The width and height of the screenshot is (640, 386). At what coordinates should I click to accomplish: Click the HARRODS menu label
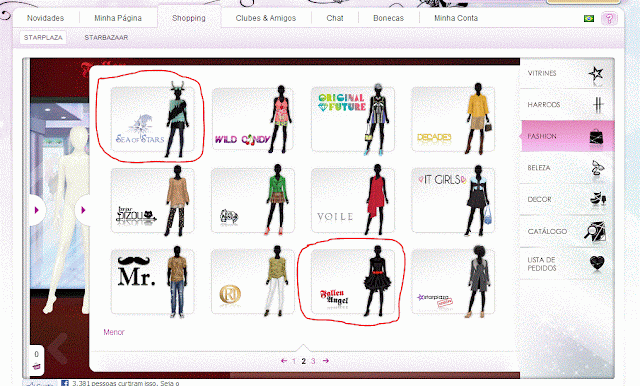[x=544, y=105]
